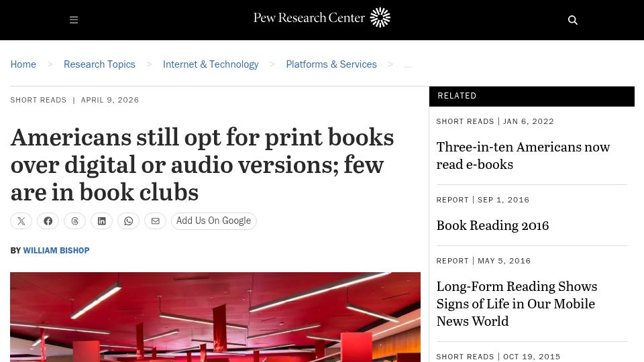Image resolution: width=644 pixels, height=362 pixels.
Task: Open the site search magnifier
Action: point(572,20)
